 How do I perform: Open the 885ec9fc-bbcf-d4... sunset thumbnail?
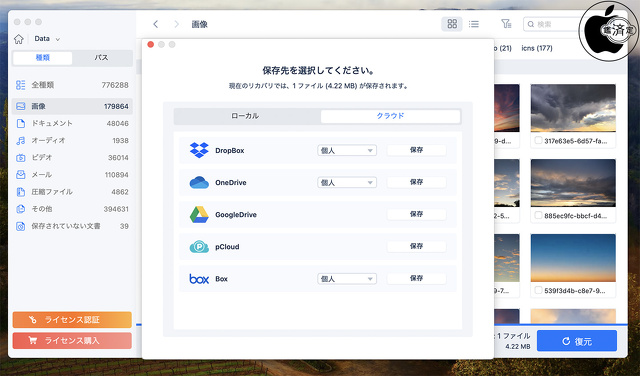pos(573,183)
